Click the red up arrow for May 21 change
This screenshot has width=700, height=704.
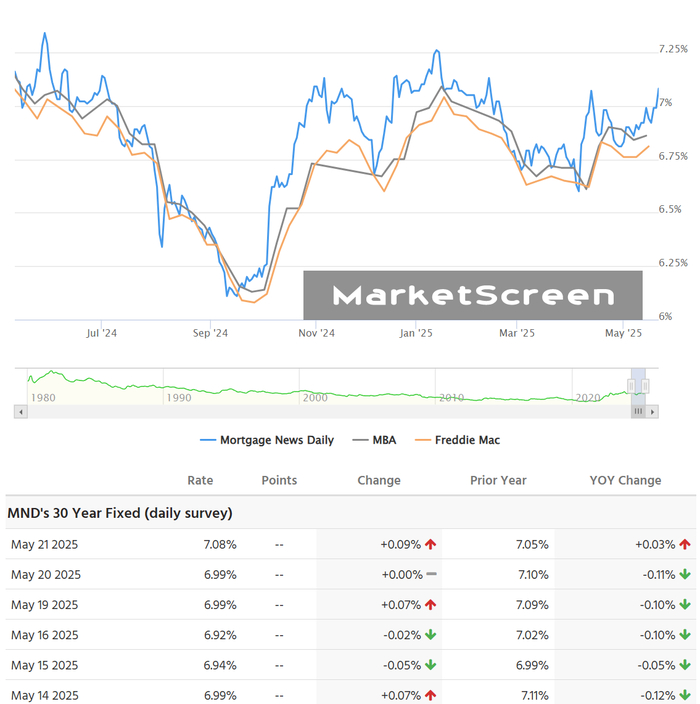[x=431, y=544]
